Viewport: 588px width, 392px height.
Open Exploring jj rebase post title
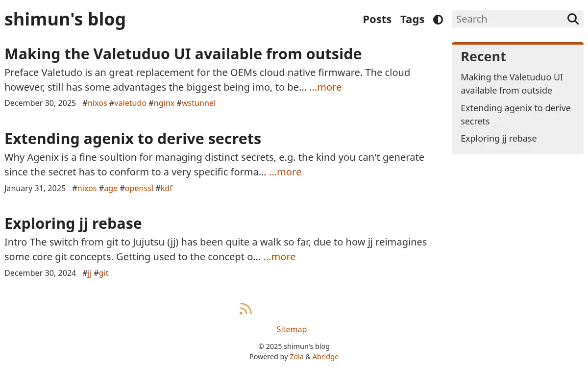point(73,223)
